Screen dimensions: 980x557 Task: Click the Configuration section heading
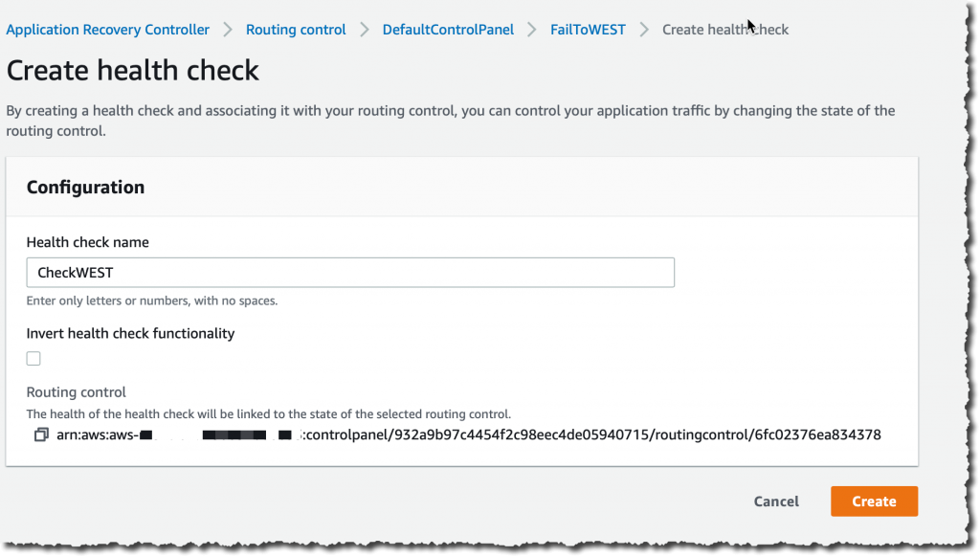(x=85, y=187)
